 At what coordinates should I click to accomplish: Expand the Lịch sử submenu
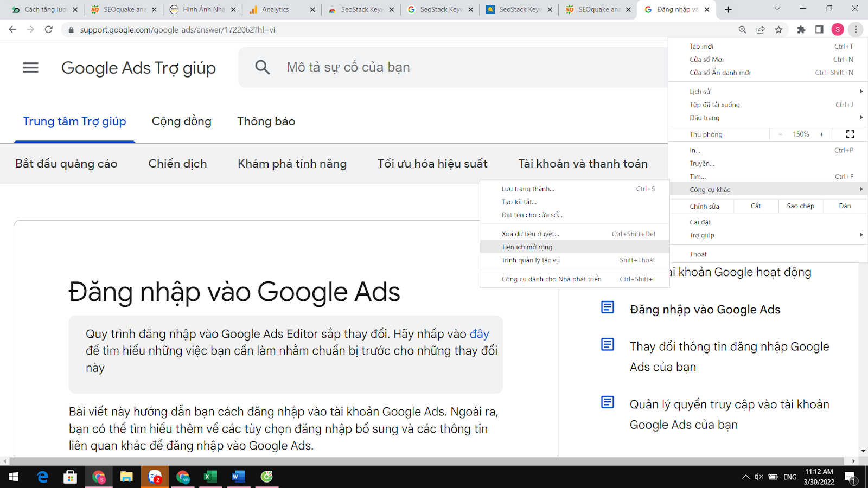click(768, 91)
